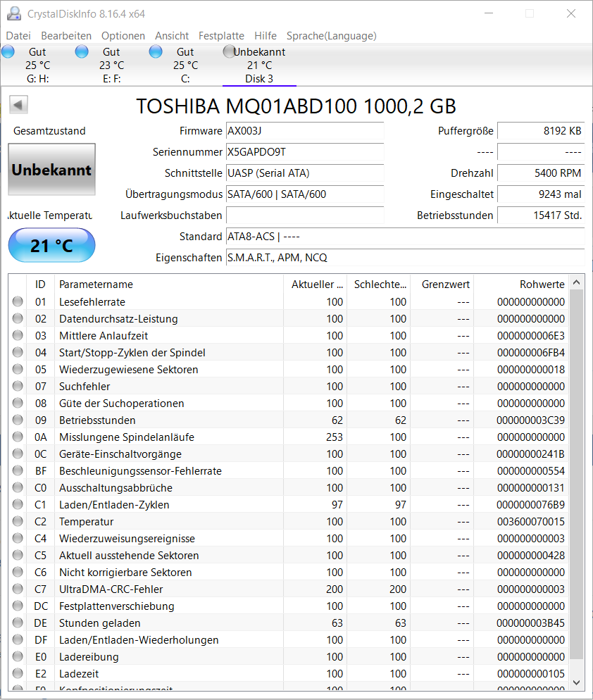Click the 21 °C temperature button
This screenshot has width=593, height=700.
(52, 245)
